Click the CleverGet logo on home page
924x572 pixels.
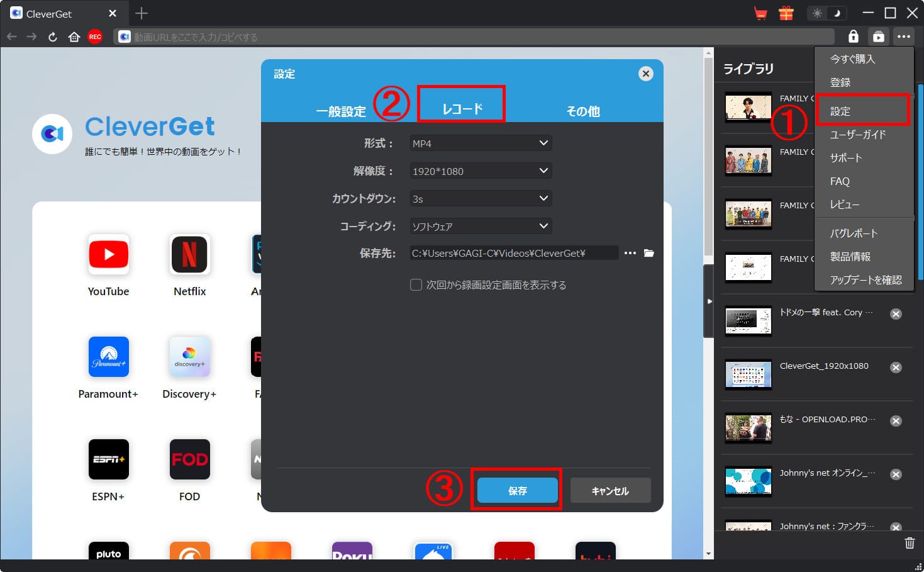(52, 134)
